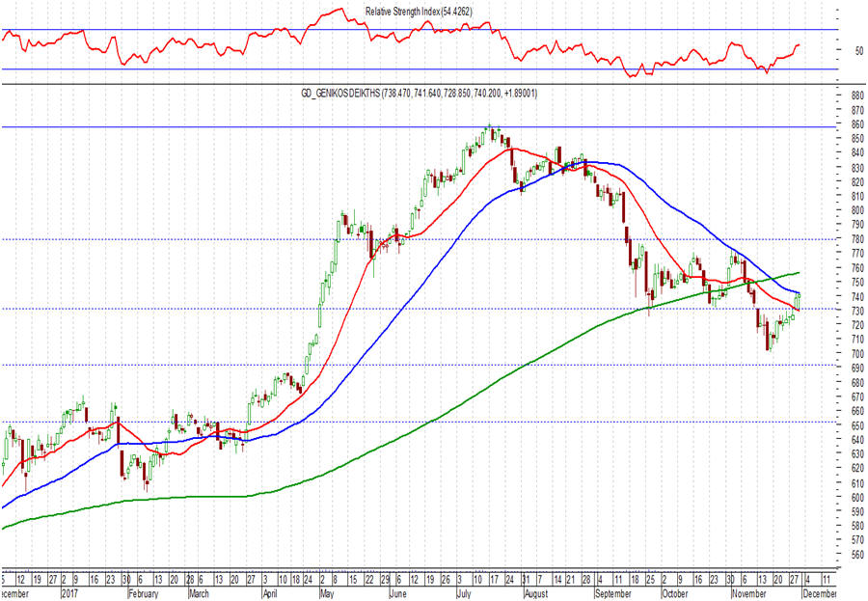Image resolution: width=868 pixels, height=601 pixels.
Task: Pick the 850 price axis label
Action: 857,138
